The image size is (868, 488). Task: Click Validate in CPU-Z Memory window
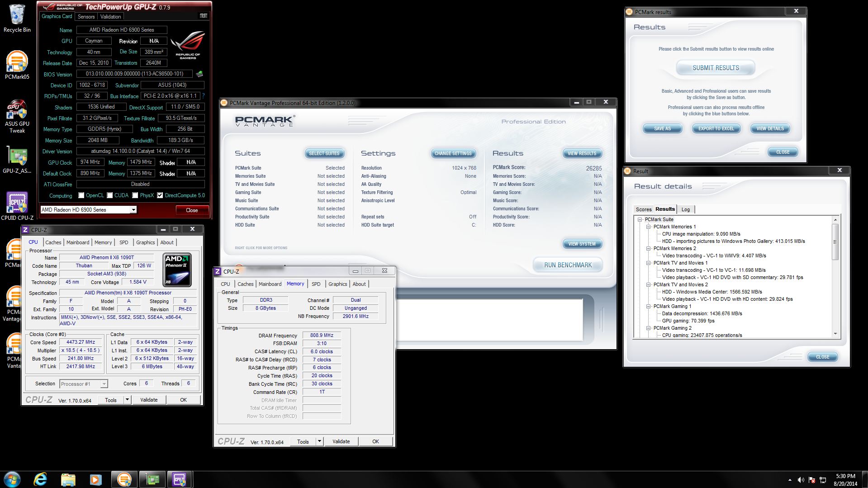pyautogui.click(x=341, y=441)
